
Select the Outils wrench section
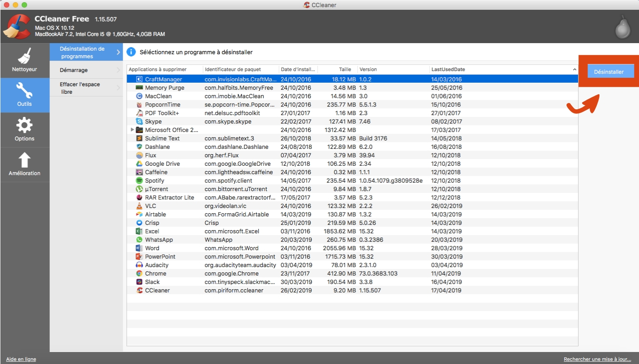click(x=24, y=95)
